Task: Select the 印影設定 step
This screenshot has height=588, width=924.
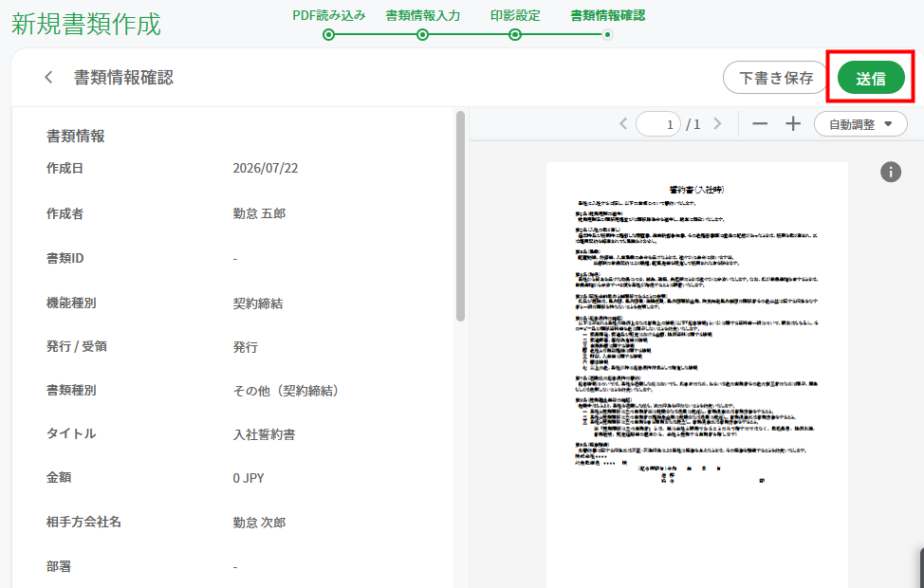Action: (515, 35)
